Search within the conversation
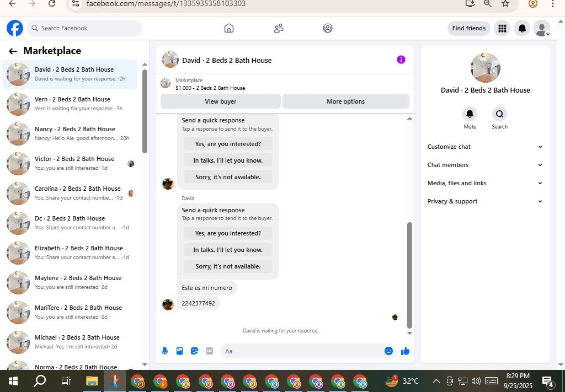Screen dimensions: 565x392 click(x=499, y=114)
